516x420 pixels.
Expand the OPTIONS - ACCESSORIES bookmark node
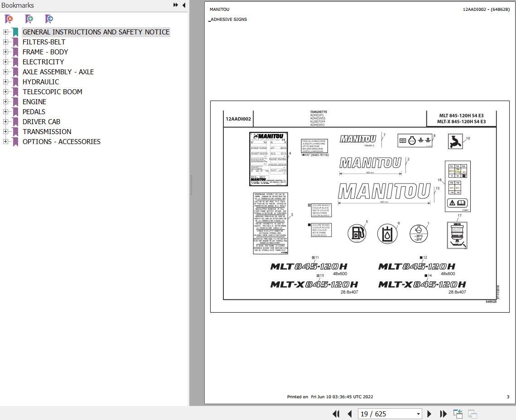5,141
